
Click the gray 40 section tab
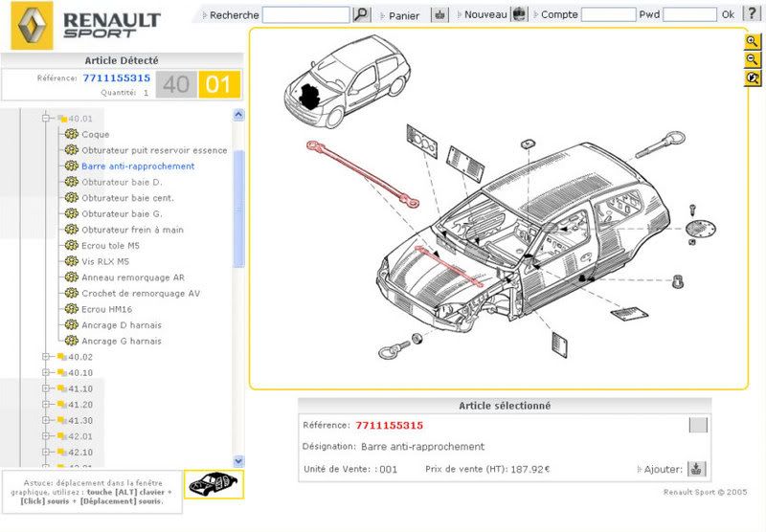pos(176,84)
